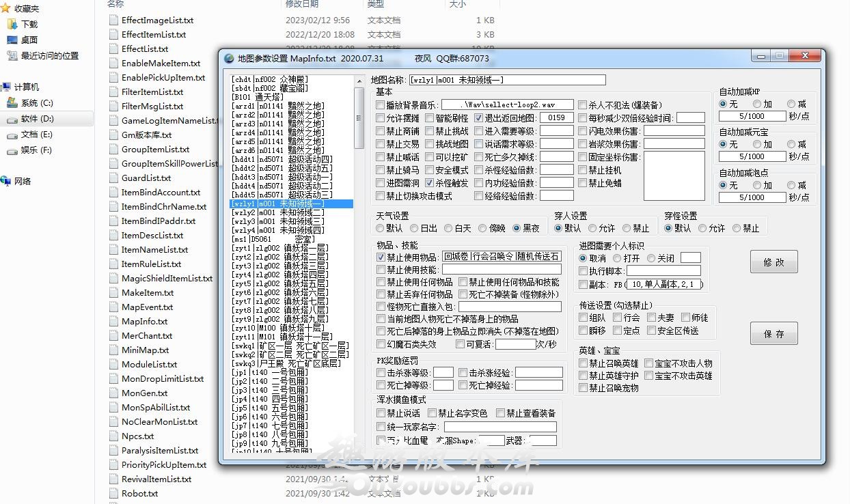This screenshot has height=504, width=850.
Task: Enable 禁止骑马 checkbox
Action: click(x=381, y=170)
